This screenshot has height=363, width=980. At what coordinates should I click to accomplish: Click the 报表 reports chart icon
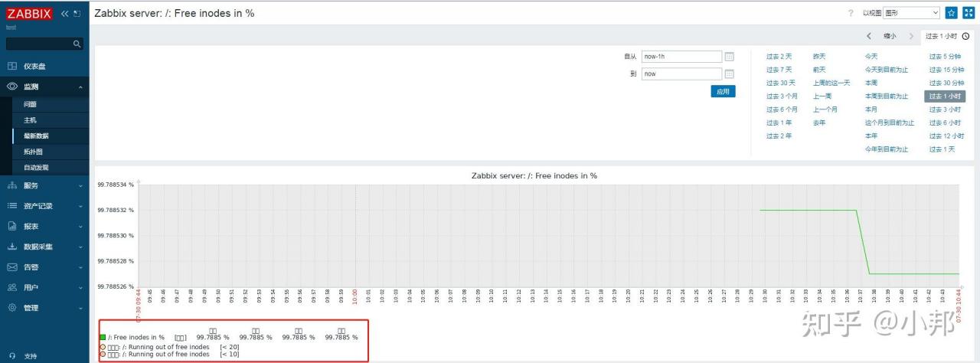(12, 227)
